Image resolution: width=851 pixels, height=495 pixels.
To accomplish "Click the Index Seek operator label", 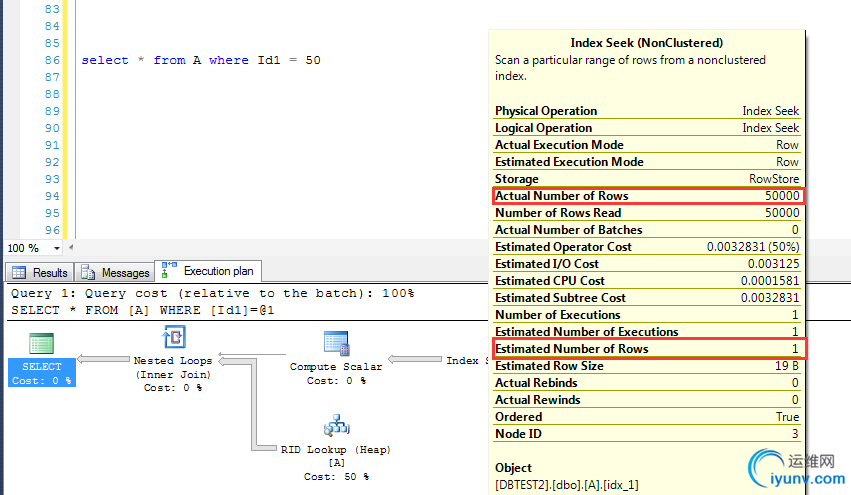I will (x=467, y=360).
